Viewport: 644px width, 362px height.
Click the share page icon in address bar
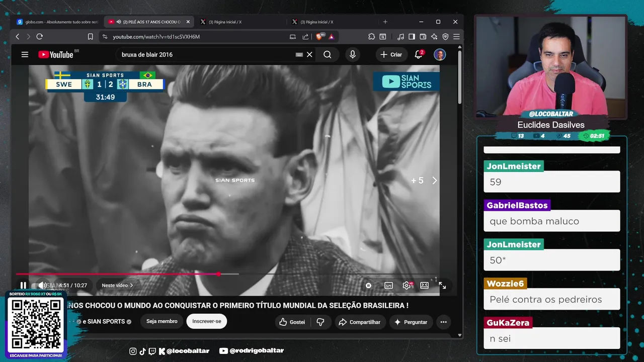pyautogui.click(x=305, y=37)
